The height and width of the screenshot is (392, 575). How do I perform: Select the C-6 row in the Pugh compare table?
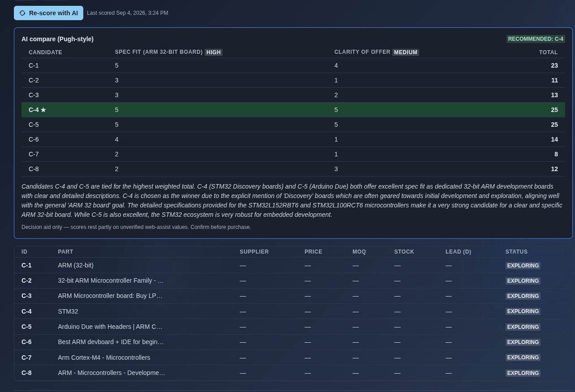(x=293, y=139)
